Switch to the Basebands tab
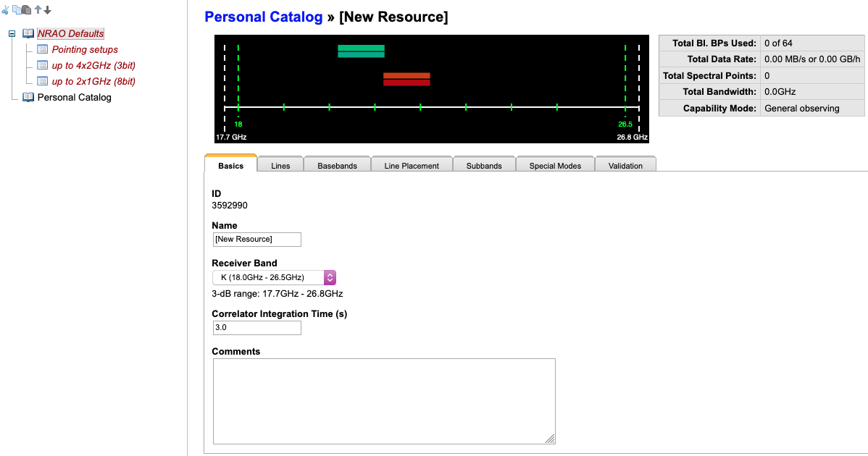 [337, 165]
